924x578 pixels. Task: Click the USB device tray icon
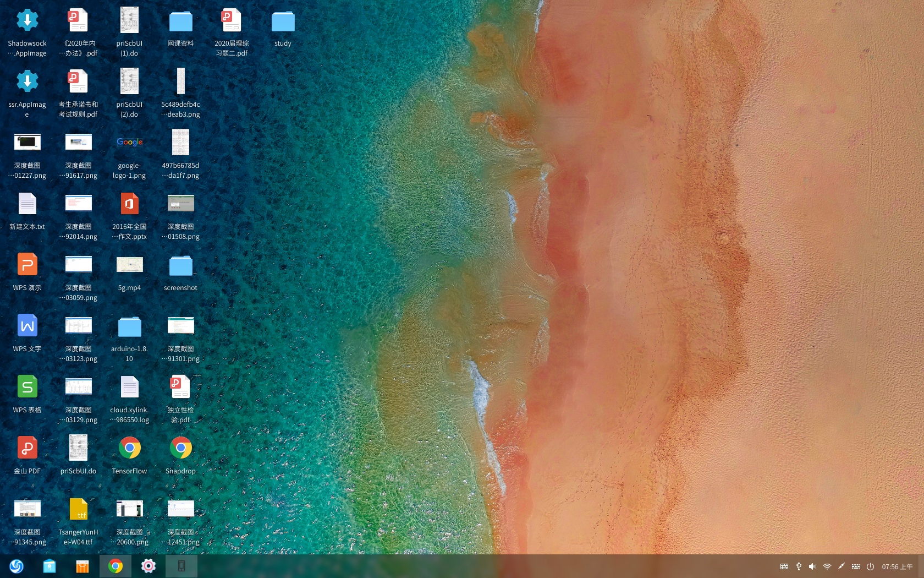[x=799, y=566]
